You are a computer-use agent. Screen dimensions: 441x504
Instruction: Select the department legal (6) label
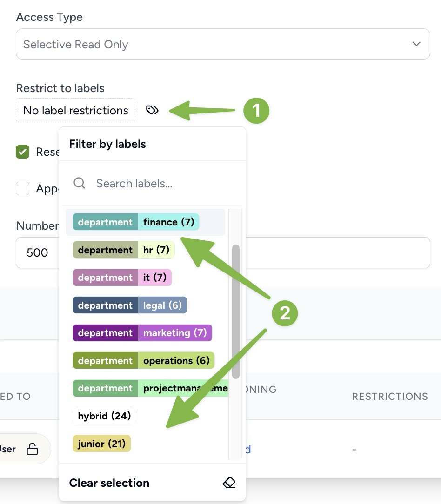(x=130, y=305)
